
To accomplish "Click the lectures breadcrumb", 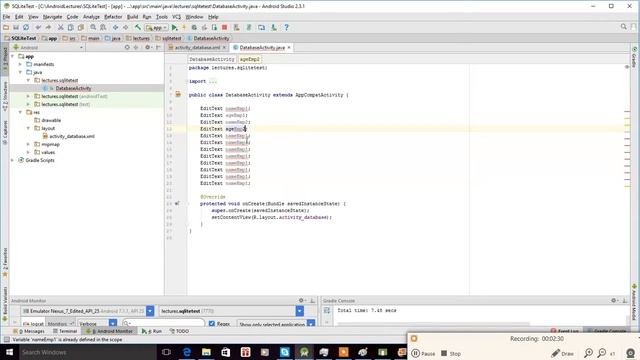I will click(x=138, y=38).
